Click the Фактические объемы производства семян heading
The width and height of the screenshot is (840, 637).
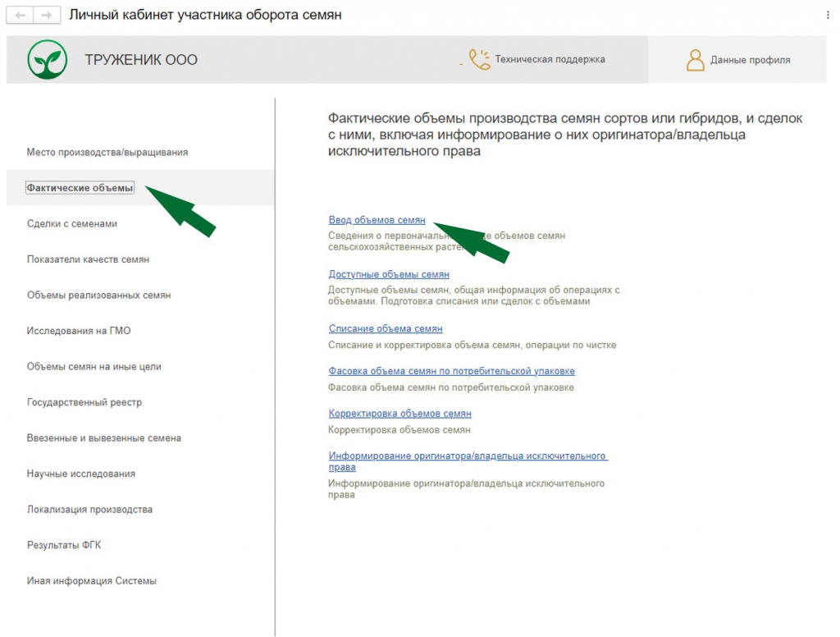(x=565, y=135)
